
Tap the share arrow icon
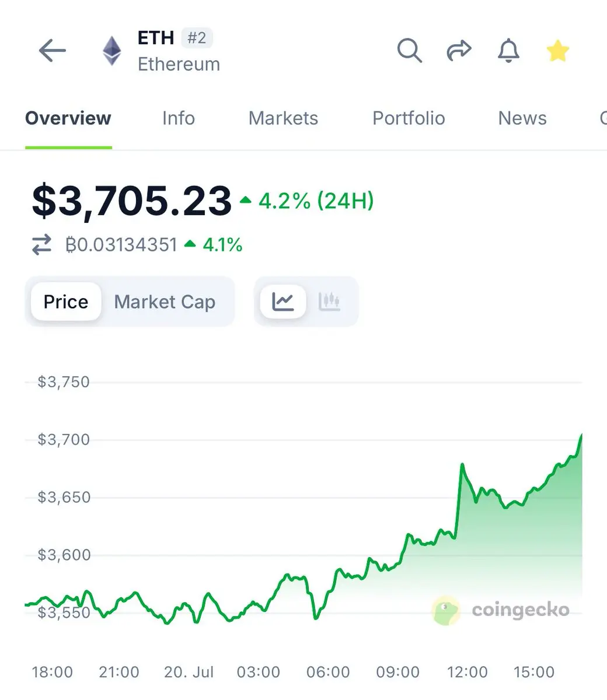point(459,51)
